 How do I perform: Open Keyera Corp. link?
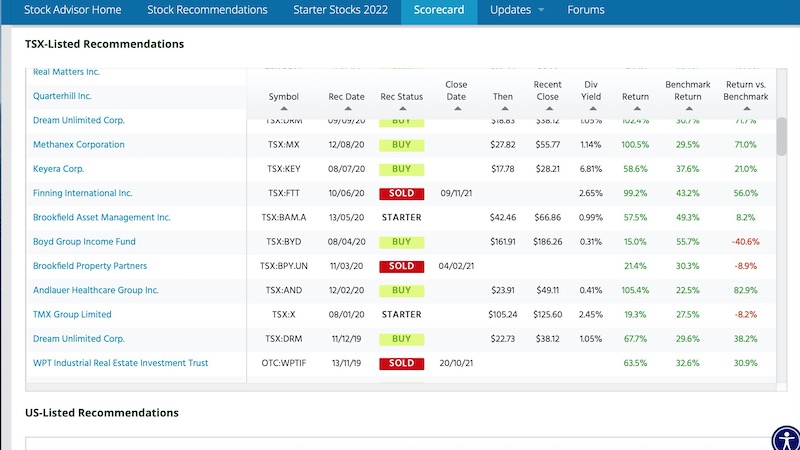(58, 169)
